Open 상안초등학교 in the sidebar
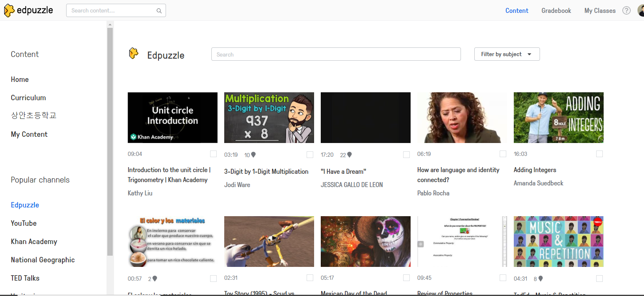Viewport: 644px width, 296px height. coord(34,116)
